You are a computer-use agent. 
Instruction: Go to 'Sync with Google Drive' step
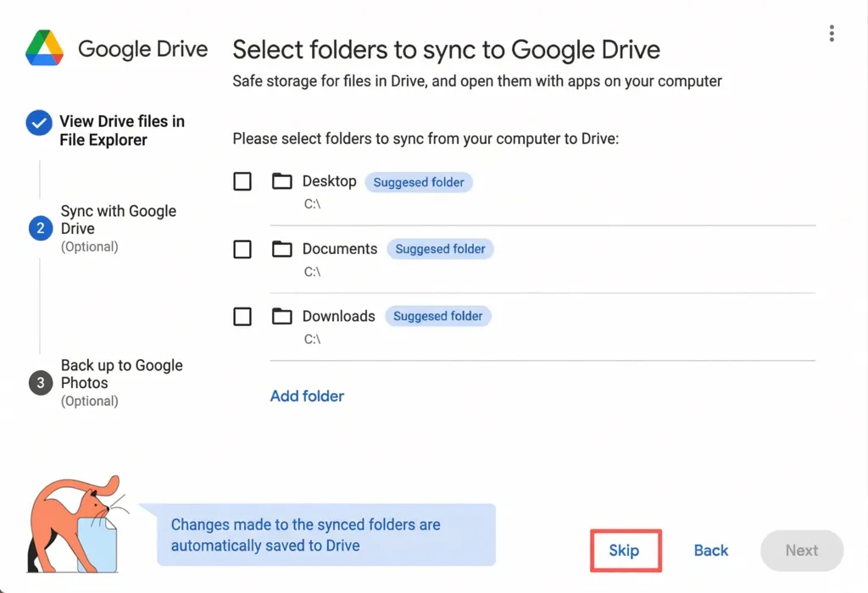point(119,219)
